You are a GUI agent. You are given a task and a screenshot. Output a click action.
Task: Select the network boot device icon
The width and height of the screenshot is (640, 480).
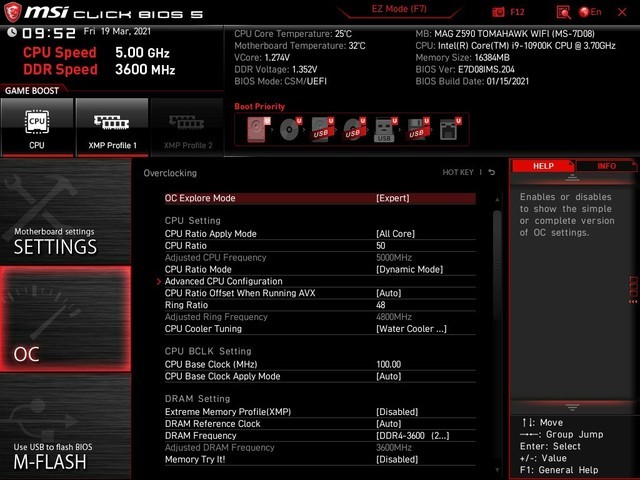tap(450, 129)
